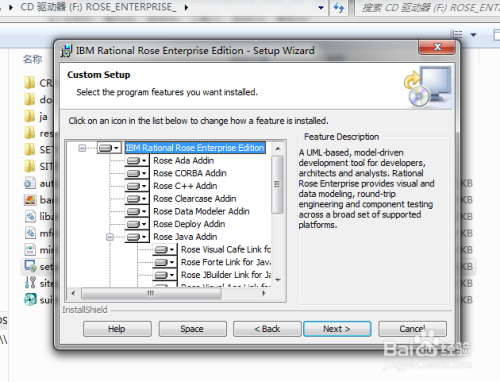Select Rose Data Modeler Addin feature text
The height and width of the screenshot is (382, 500).
(x=201, y=211)
